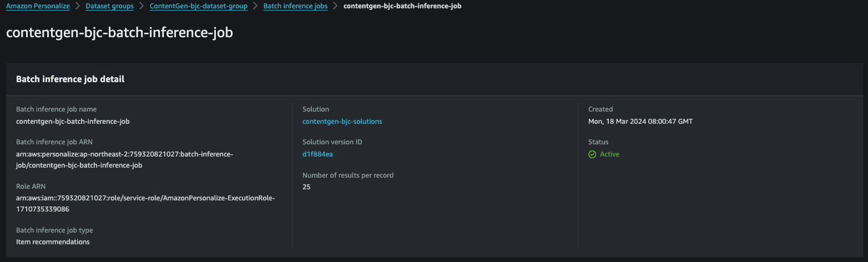The height and width of the screenshot is (262, 868).
Task: Click the Active status text
Action: tap(609, 154)
